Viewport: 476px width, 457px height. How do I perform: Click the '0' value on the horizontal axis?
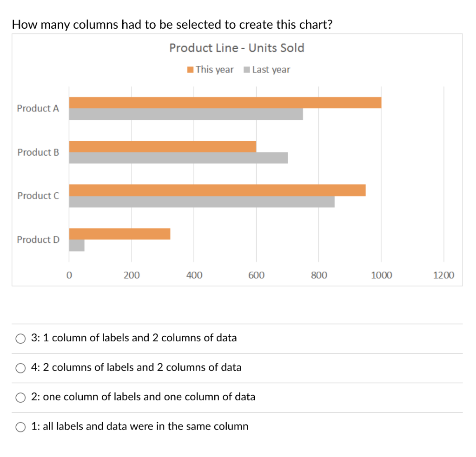pyautogui.click(x=69, y=275)
